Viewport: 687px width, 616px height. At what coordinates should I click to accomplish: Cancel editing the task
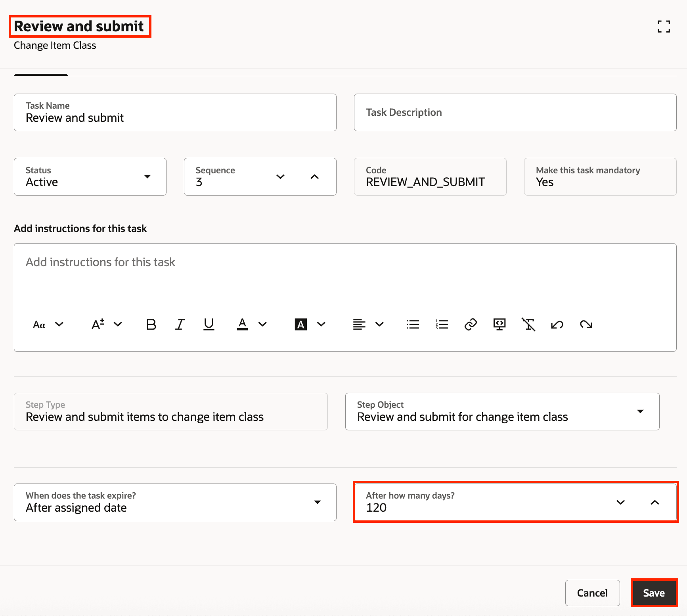pyautogui.click(x=592, y=593)
